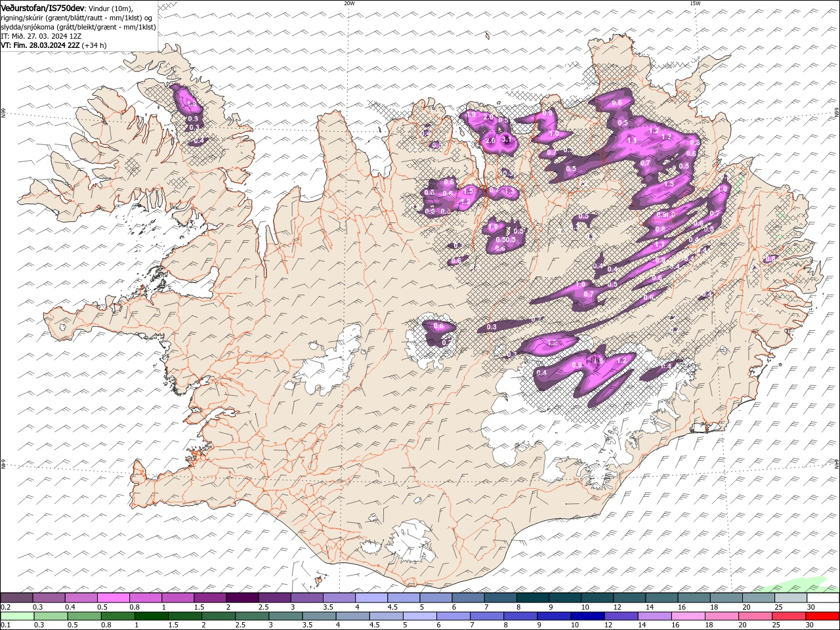Click the 0.2 label on the snow scale
The image size is (840, 630).
(5, 607)
